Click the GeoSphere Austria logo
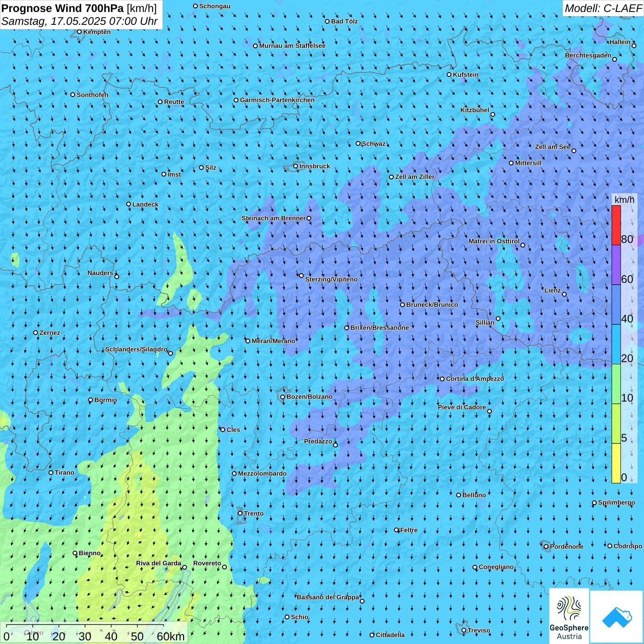The width and height of the screenshot is (644, 644). (x=569, y=616)
